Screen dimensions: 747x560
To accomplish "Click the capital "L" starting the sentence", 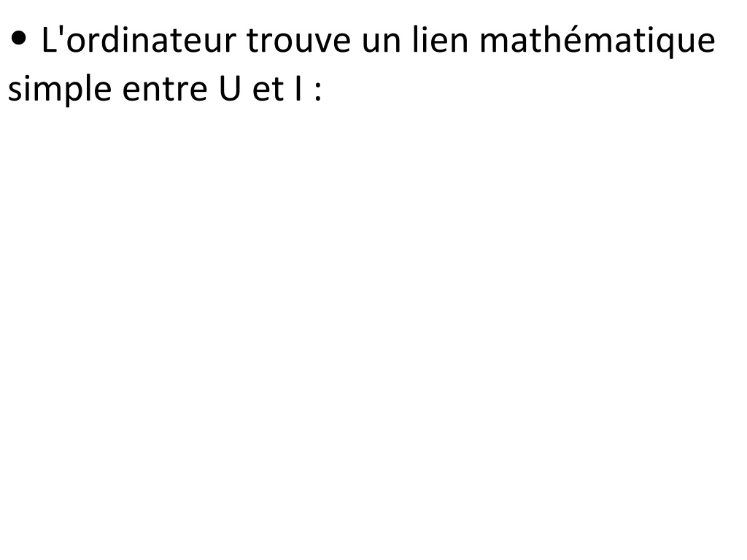I will 49,41.
